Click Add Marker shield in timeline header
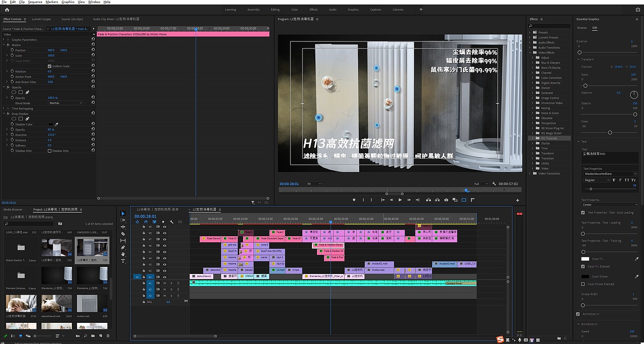Viewport: 644px width, 344px height. [x=163, y=222]
